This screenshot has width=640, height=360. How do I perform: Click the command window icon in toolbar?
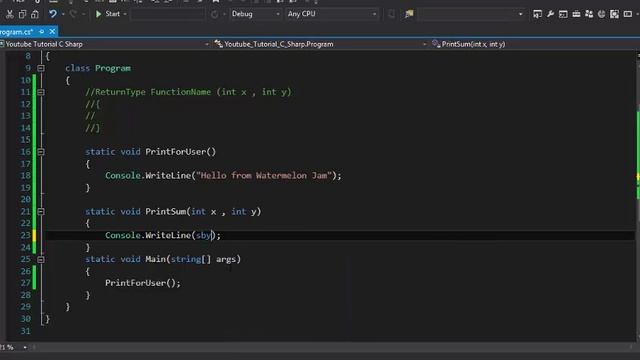pyautogui.click(x=563, y=14)
